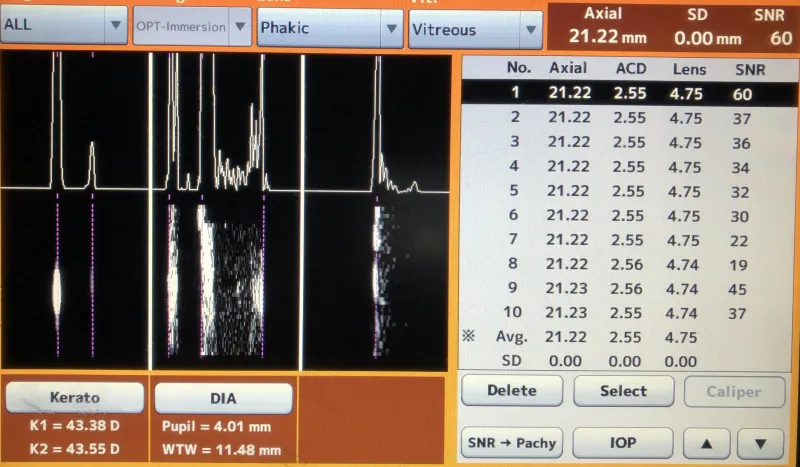Select measurement row 9 with SNR 45
This screenshot has width=800, height=467.
(x=630, y=288)
